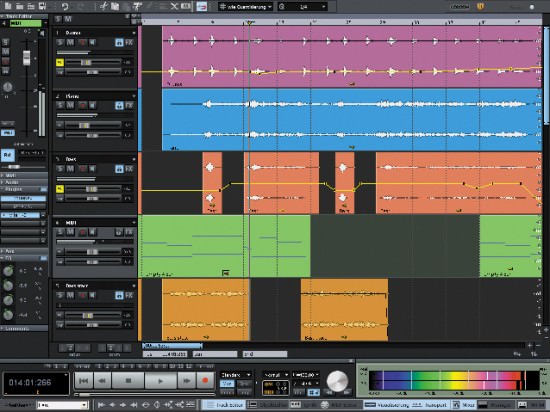
Task: Click the jog wheel in the transport
Action: pos(337,381)
